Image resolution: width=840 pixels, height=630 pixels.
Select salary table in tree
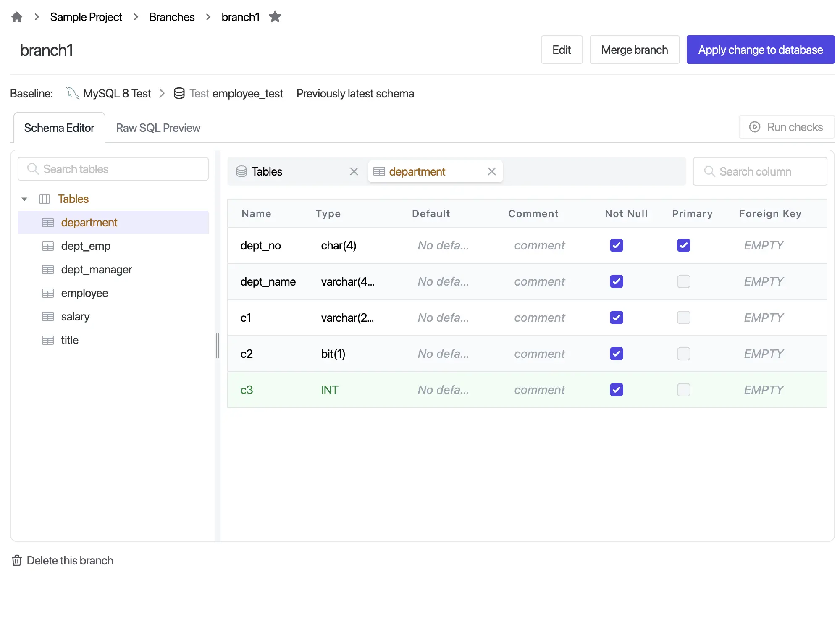click(x=113, y=317)
